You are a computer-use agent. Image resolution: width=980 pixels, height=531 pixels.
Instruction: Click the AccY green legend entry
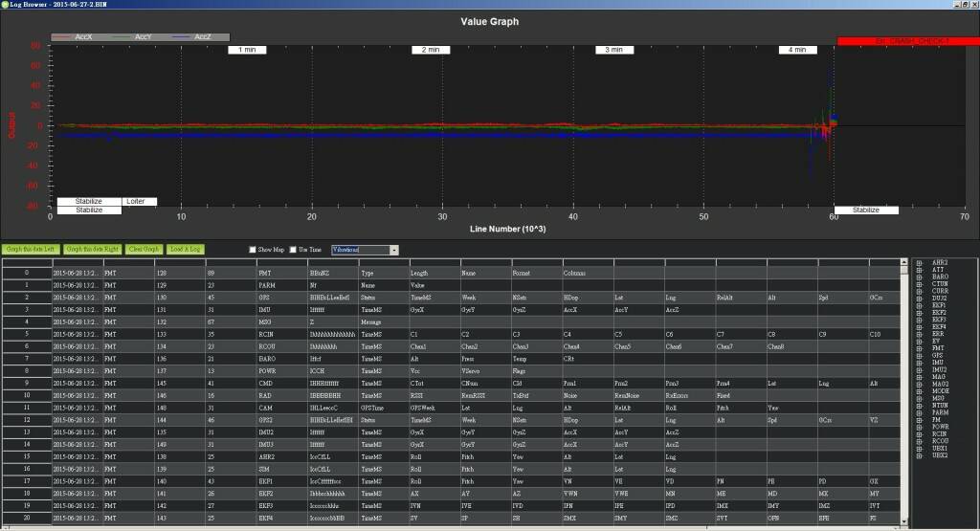coord(132,37)
